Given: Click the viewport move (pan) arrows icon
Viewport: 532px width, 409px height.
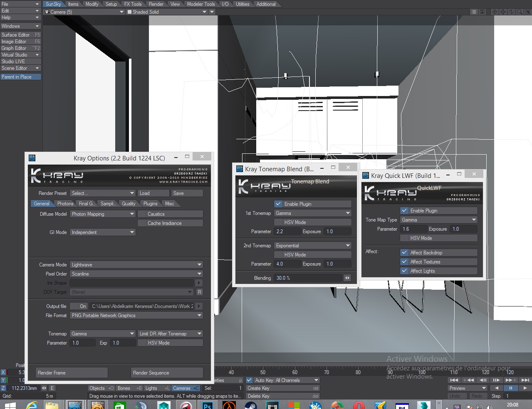Looking at the screenshot, I should click(503, 12).
